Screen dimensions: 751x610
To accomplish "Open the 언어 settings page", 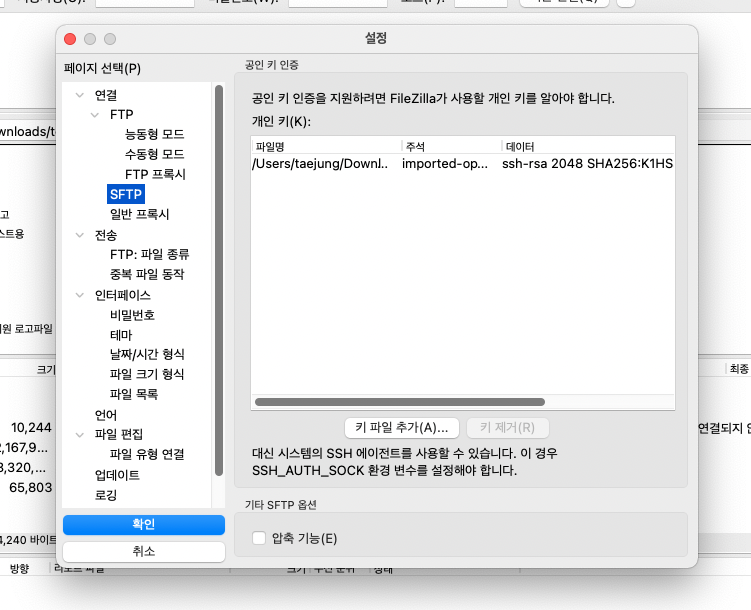I will (106, 415).
